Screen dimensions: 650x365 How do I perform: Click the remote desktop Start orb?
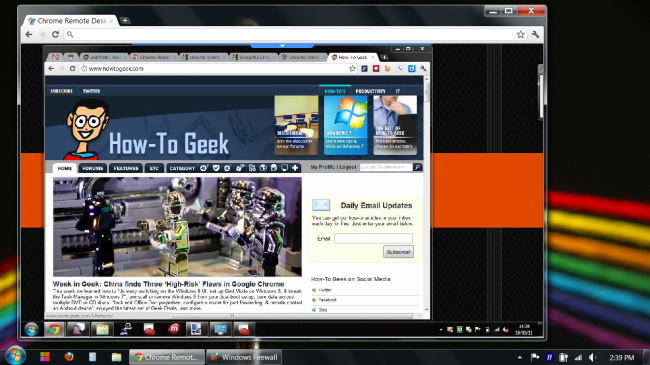point(32,330)
